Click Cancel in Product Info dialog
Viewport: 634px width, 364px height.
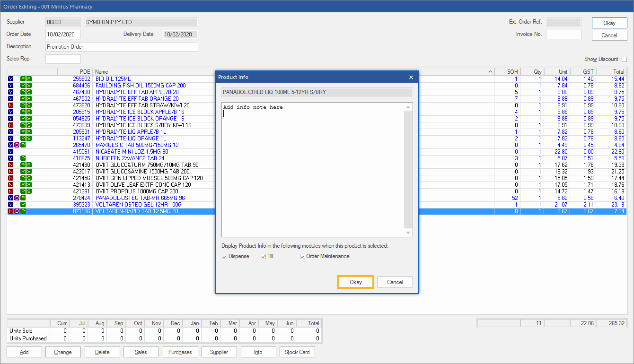click(x=395, y=282)
